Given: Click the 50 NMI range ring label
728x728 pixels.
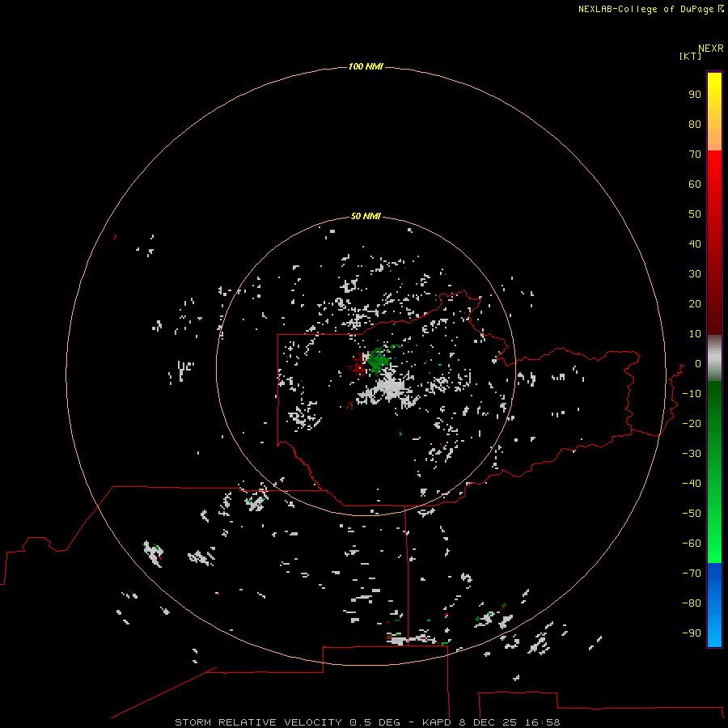Looking at the screenshot, I should coord(366,216).
